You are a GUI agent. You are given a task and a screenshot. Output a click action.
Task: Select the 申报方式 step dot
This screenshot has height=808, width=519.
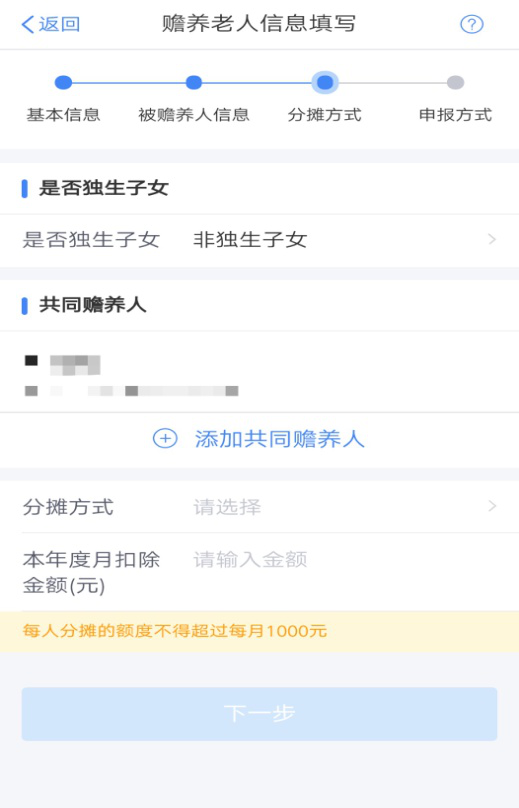tap(456, 82)
